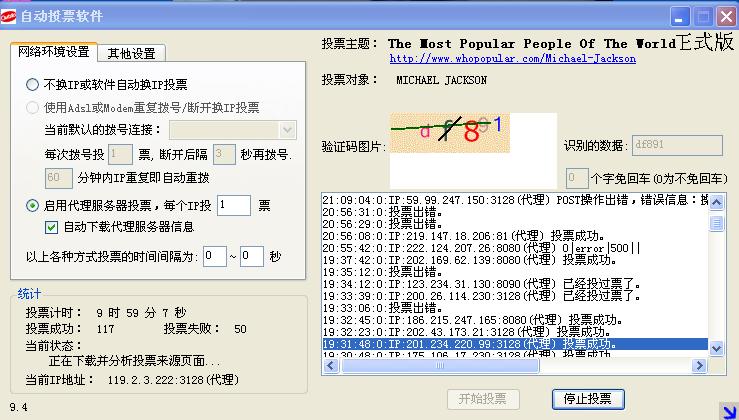
Task: Select log row 19:37:42 IP 202.169.62.139
Action: click(x=515, y=260)
